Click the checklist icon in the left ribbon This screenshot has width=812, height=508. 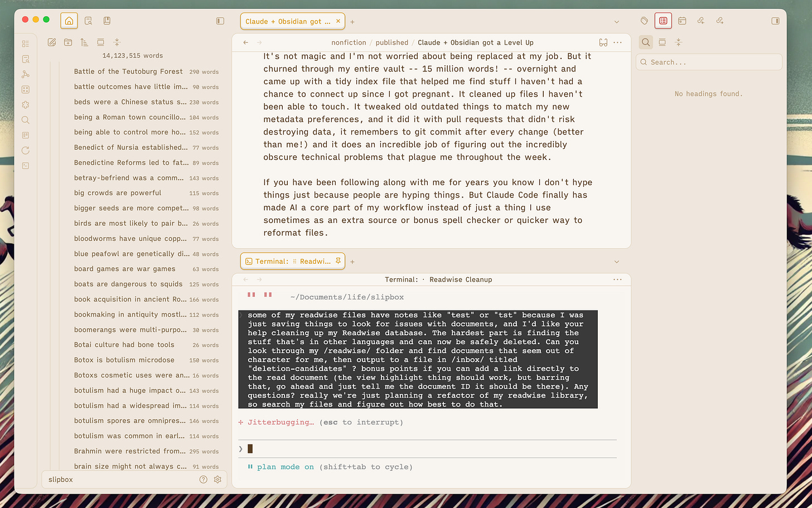[x=26, y=43]
